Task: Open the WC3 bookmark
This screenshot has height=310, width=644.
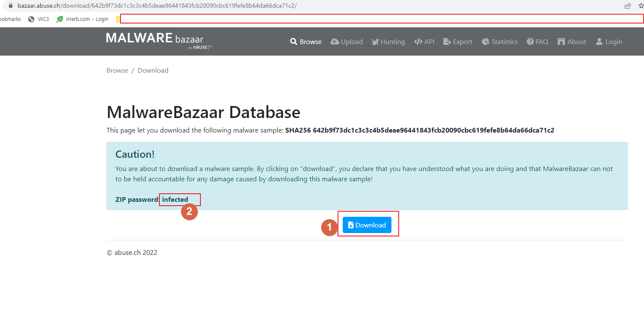Action: pyautogui.click(x=38, y=19)
